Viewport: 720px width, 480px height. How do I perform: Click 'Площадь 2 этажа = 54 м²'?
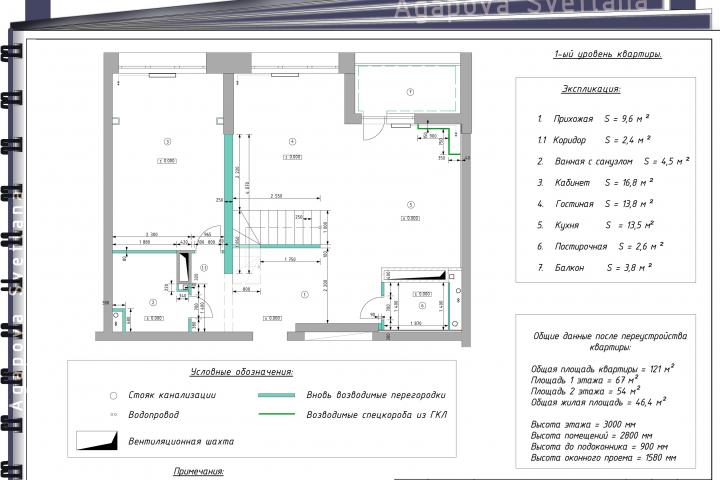585,391
